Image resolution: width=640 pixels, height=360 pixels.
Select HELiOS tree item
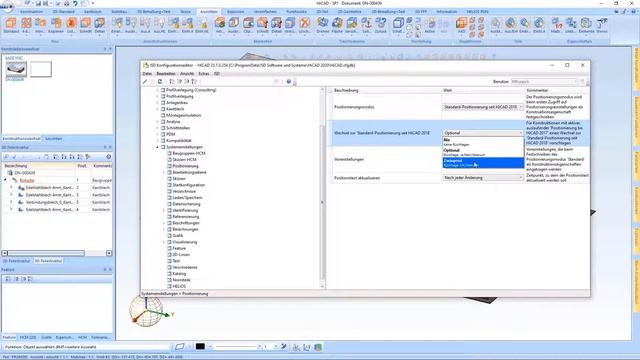tap(179, 287)
